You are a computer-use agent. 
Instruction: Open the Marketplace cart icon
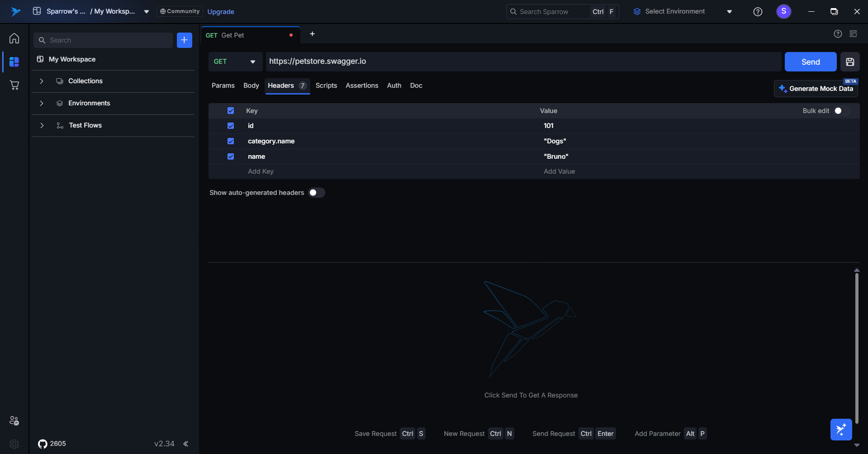point(14,85)
